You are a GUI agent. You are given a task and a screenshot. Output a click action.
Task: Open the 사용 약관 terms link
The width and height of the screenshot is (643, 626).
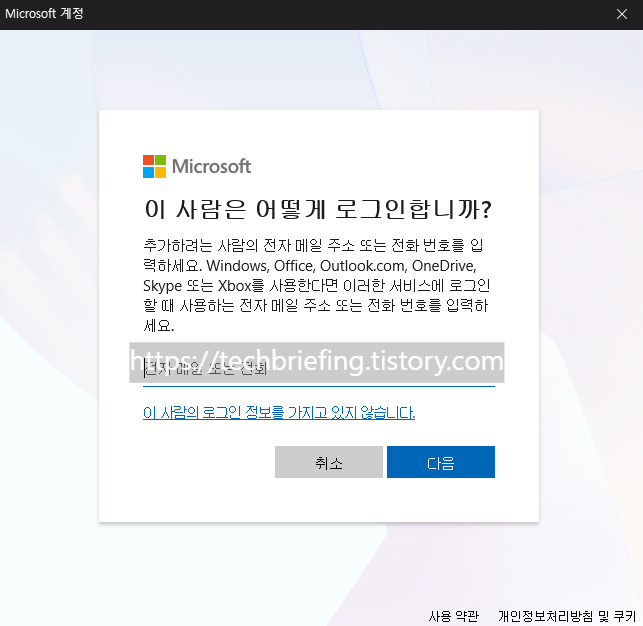point(454,616)
